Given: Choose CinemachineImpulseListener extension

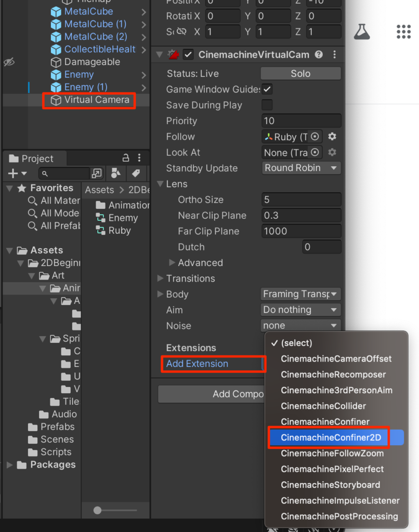Looking at the screenshot, I should click(x=340, y=500).
